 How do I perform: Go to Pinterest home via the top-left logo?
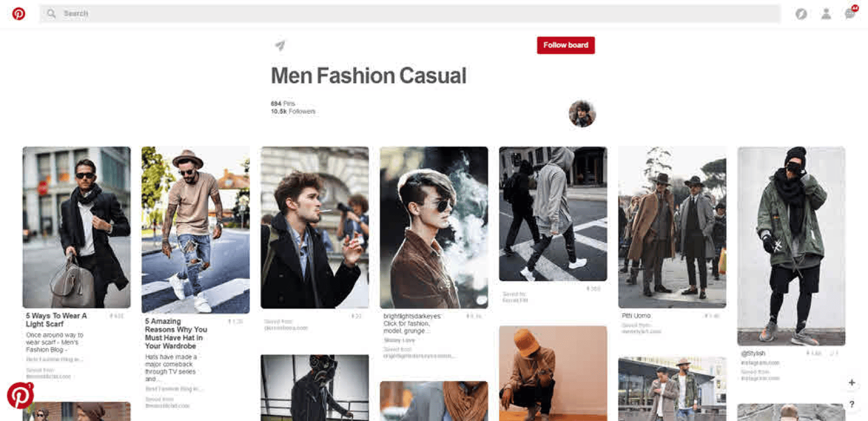pos(19,14)
